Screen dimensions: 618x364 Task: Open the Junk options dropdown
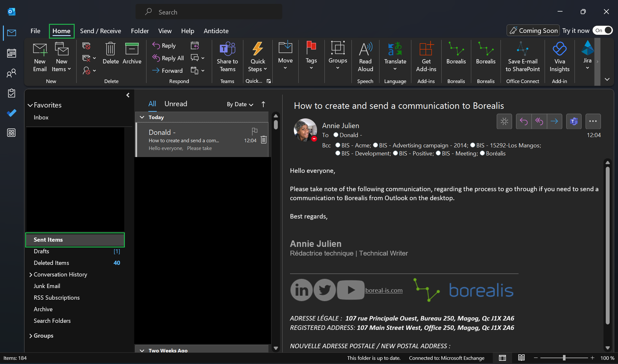89,70
